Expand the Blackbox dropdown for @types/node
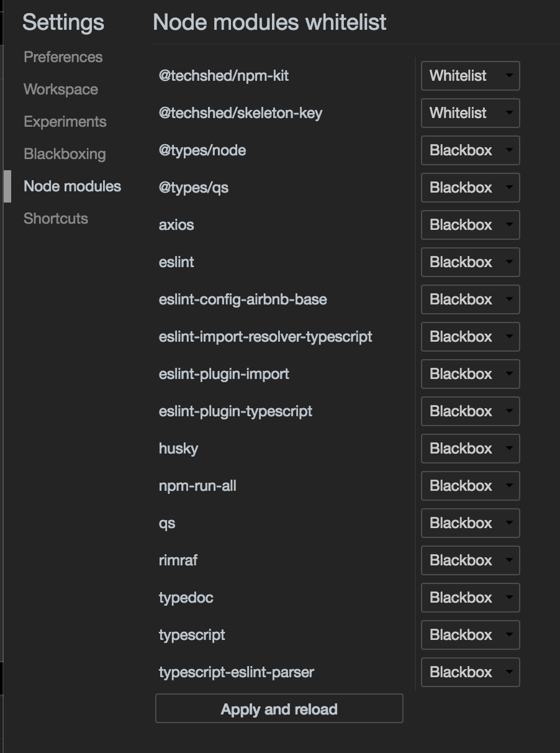 tap(470, 150)
